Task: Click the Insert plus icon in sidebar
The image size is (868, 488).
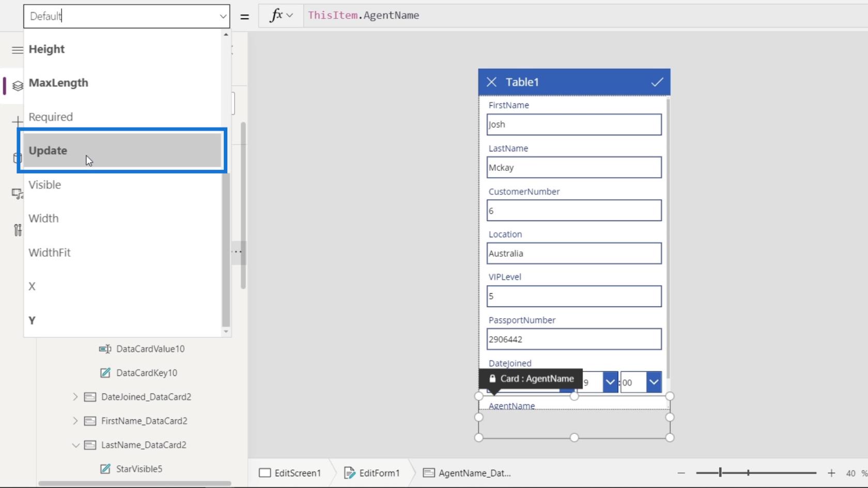Action: (x=17, y=122)
